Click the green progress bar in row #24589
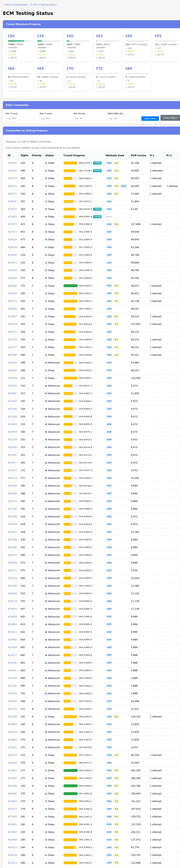The image size is (180, 868). pyautogui.click(x=70, y=786)
